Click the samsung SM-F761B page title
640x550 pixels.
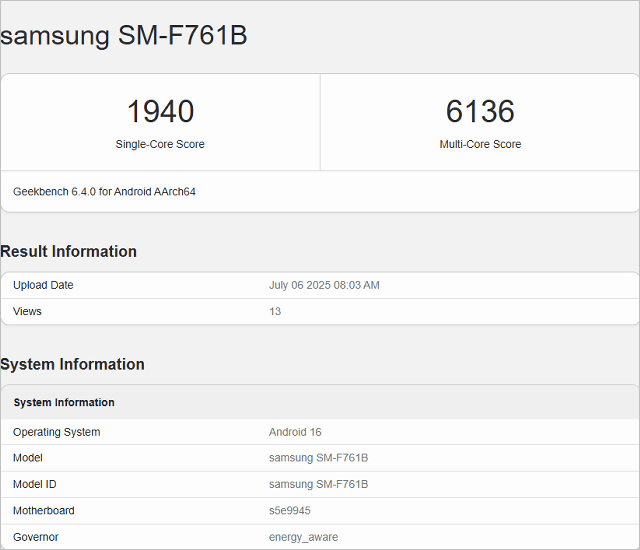pyautogui.click(x=123, y=36)
